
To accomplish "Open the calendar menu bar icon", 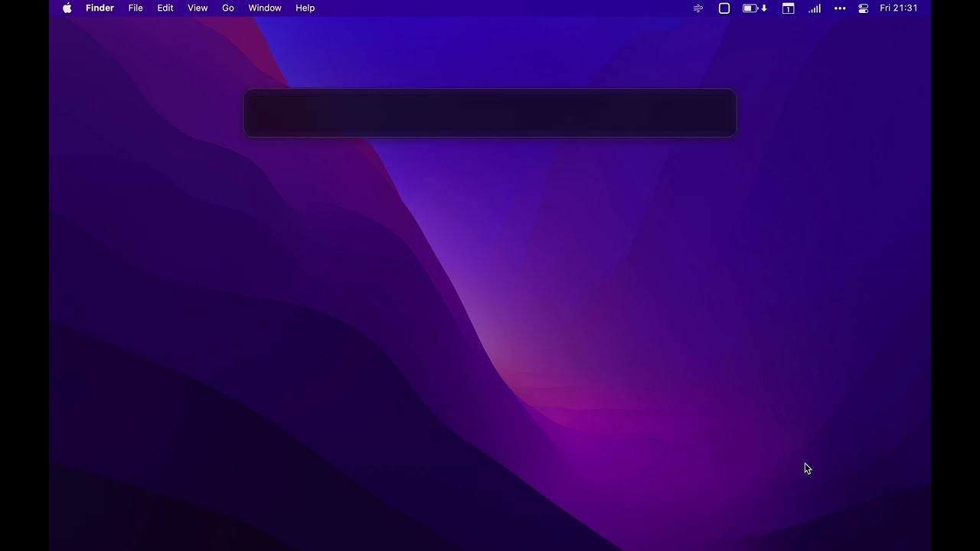I will click(x=788, y=8).
